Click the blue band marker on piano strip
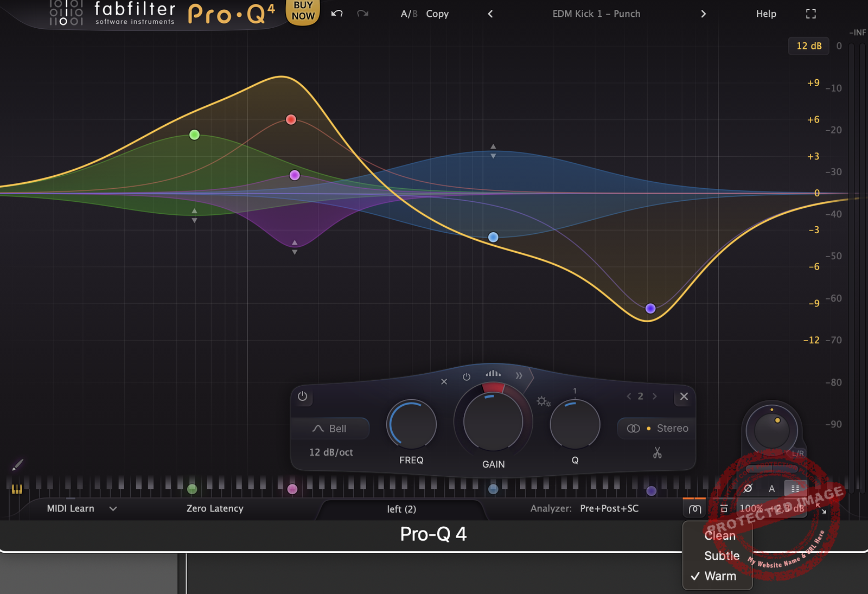This screenshot has width=868, height=594. point(493,489)
